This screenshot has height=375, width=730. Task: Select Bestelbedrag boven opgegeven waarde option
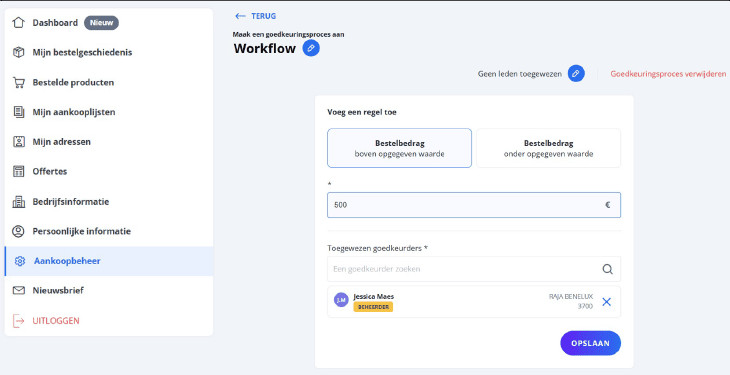(x=399, y=148)
